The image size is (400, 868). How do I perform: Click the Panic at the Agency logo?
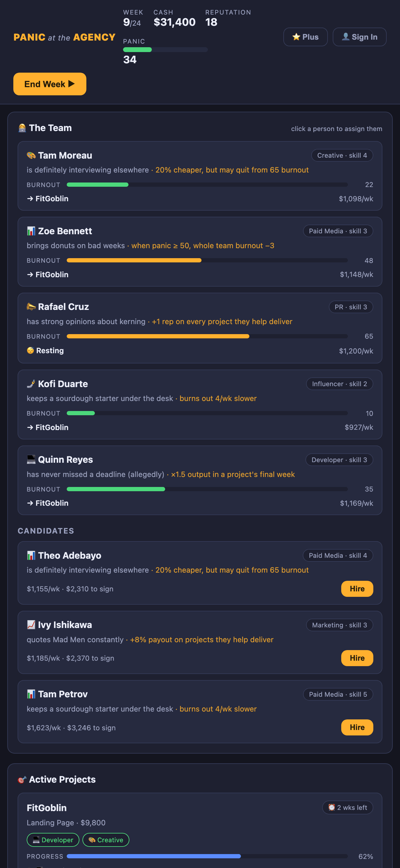65,37
